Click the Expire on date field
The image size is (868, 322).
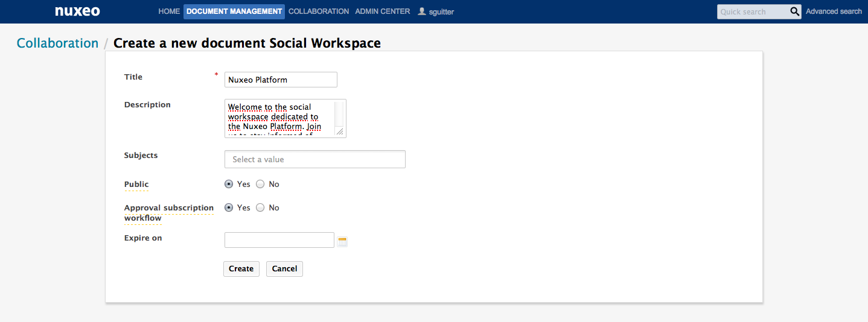click(279, 240)
